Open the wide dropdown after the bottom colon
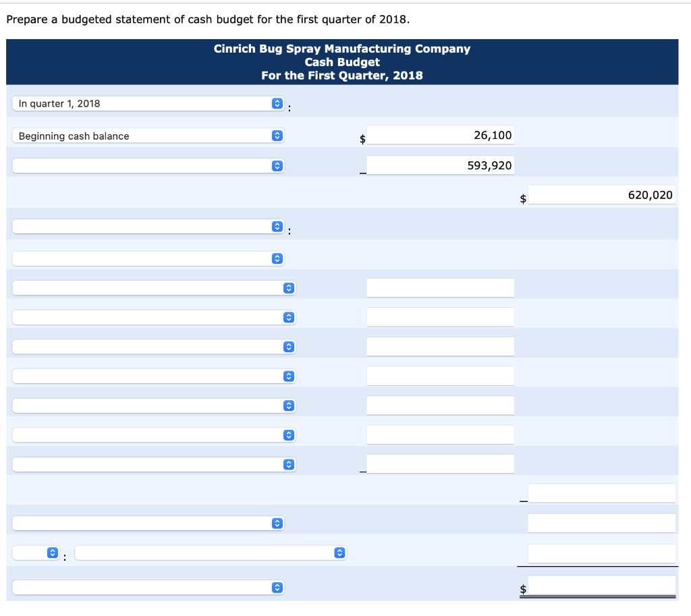Image resolution: width=691 pixels, height=616 pixels. pos(211,553)
